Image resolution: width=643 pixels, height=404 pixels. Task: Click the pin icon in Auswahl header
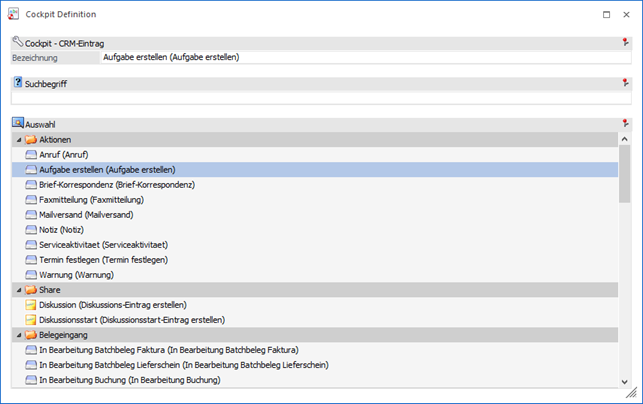click(625, 123)
